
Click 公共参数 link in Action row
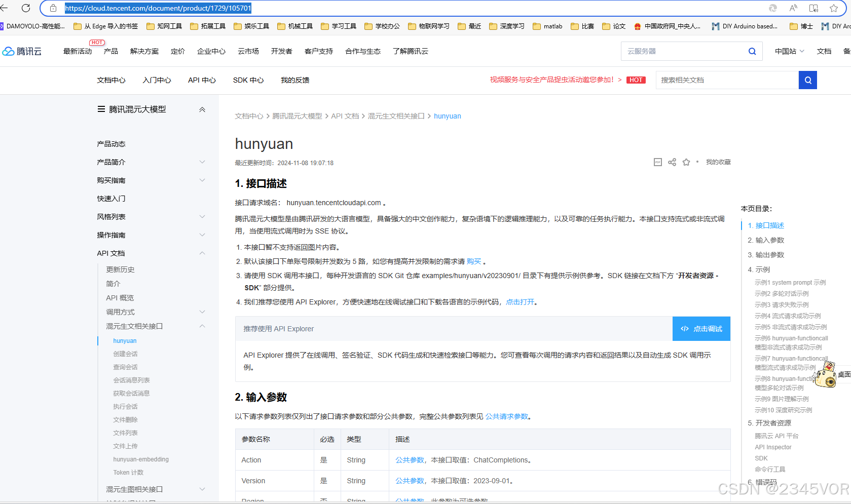pyautogui.click(x=410, y=460)
